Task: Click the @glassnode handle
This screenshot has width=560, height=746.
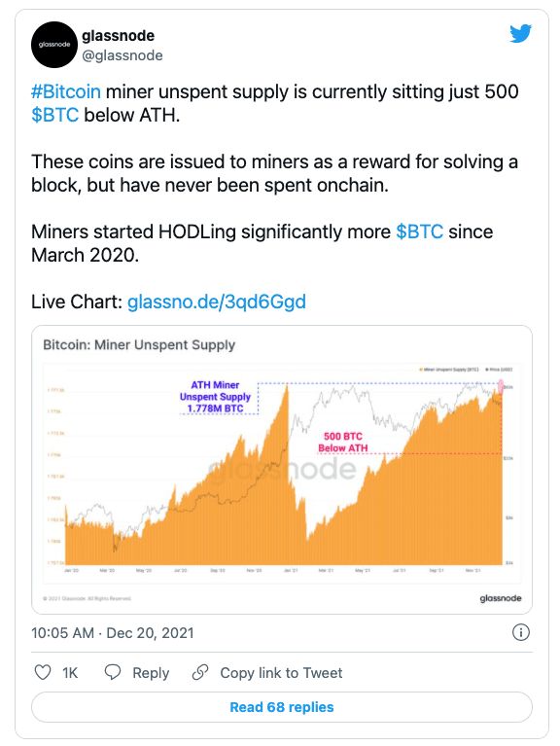Action: point(122,55)
